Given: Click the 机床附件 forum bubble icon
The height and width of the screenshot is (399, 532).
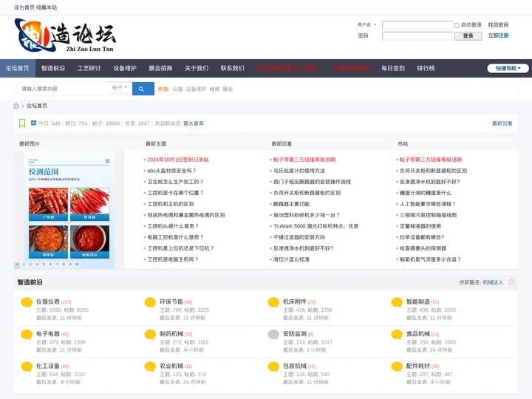Looking at the screenshot, I should tap(273, 302).
